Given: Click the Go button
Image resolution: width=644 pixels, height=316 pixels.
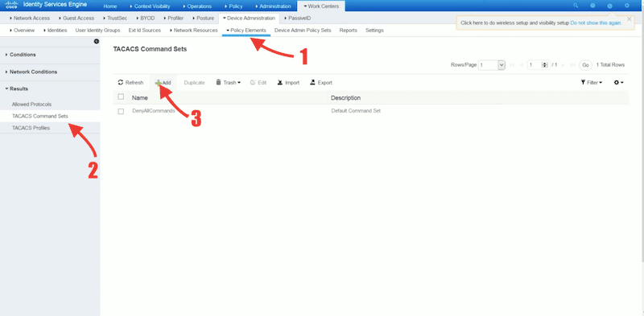Looking at the screenshot, I should [585, 65].
